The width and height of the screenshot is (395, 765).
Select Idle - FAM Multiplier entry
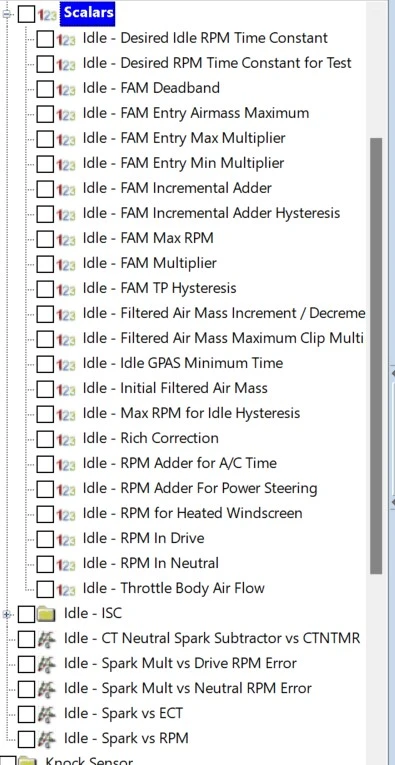pyautogui.click(x=150, y=263)
